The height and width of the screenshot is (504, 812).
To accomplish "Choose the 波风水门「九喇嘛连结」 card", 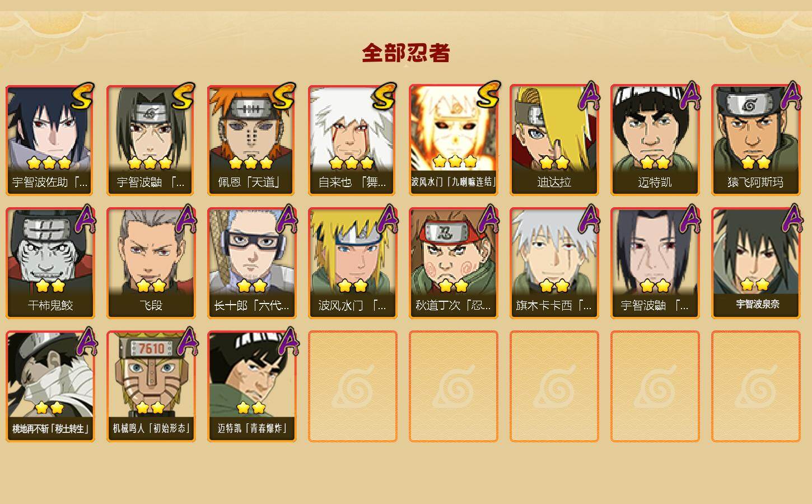I will pos(454,140).
